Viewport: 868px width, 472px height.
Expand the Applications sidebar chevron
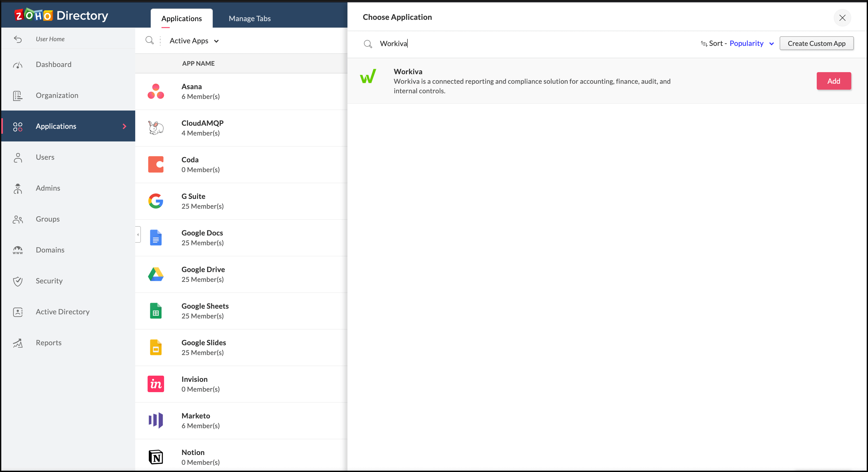[x=124, y=126]
